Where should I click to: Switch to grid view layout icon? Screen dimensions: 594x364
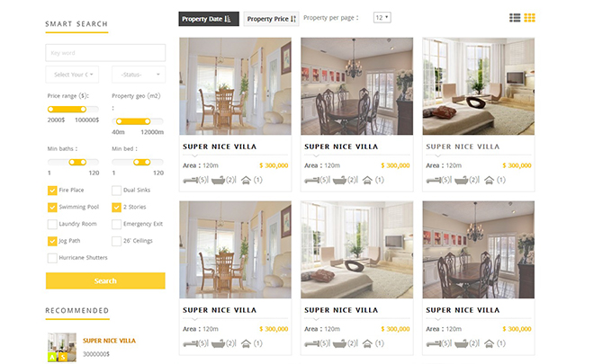pos(529,18)
